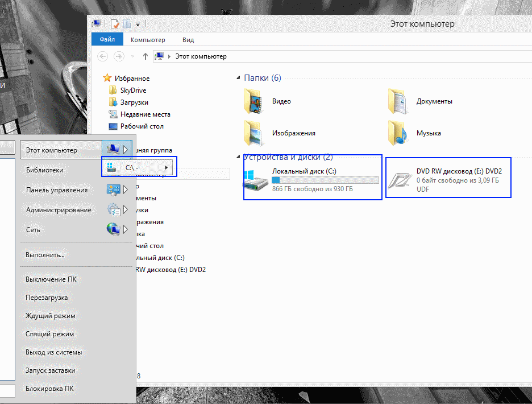Expand the address bar breadcrumb arrow

pyautogui.click(x=169, y=56)
